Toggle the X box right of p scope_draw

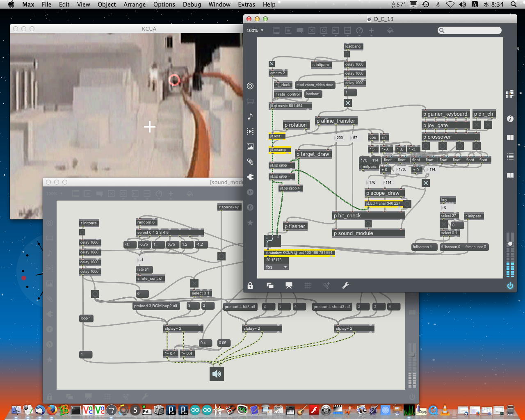pyautogui.click(x=426, y=183)
